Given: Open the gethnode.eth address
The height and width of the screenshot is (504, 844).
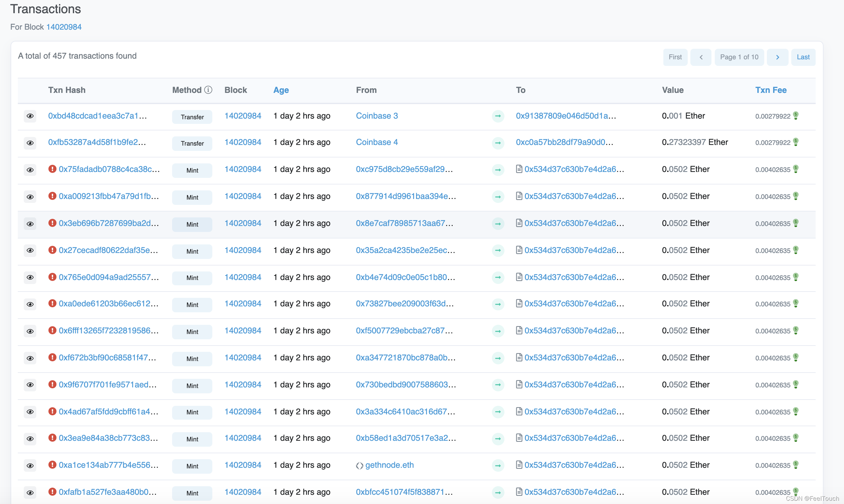Looking at the screenshot, I should (x=390, y=465).
